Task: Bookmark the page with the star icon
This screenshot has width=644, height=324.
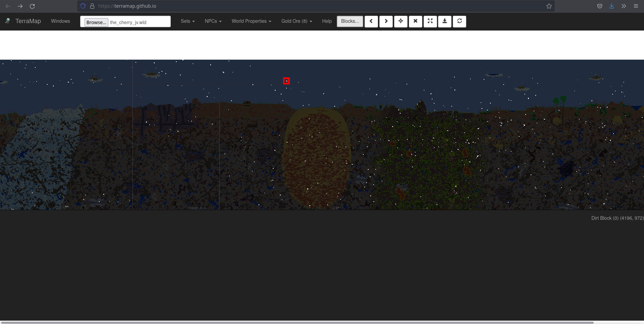Action: [549, 6]
